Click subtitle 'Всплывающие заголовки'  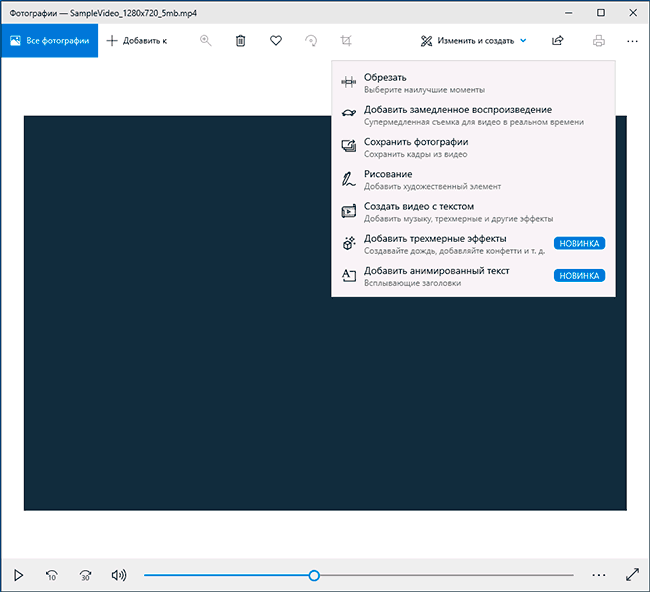(412, 283)
